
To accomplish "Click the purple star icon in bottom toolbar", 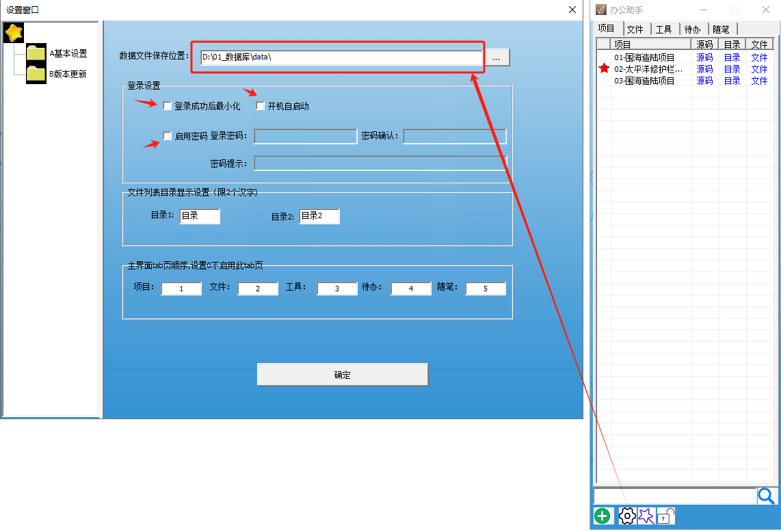I will coord(646,516).
